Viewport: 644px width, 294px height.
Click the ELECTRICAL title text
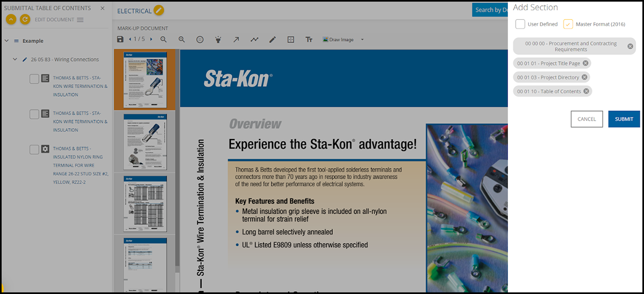click(134, 11)
